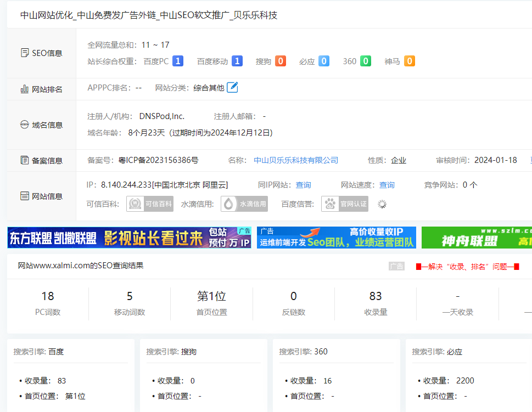This screenshot has height=412, width=532.
Task: Click 360 weight badge 0
Action: (366, 61)
